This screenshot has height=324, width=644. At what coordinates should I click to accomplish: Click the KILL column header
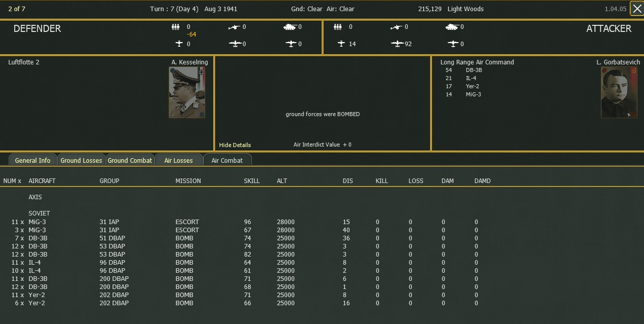pyautogui.click(x=383, y=181)
